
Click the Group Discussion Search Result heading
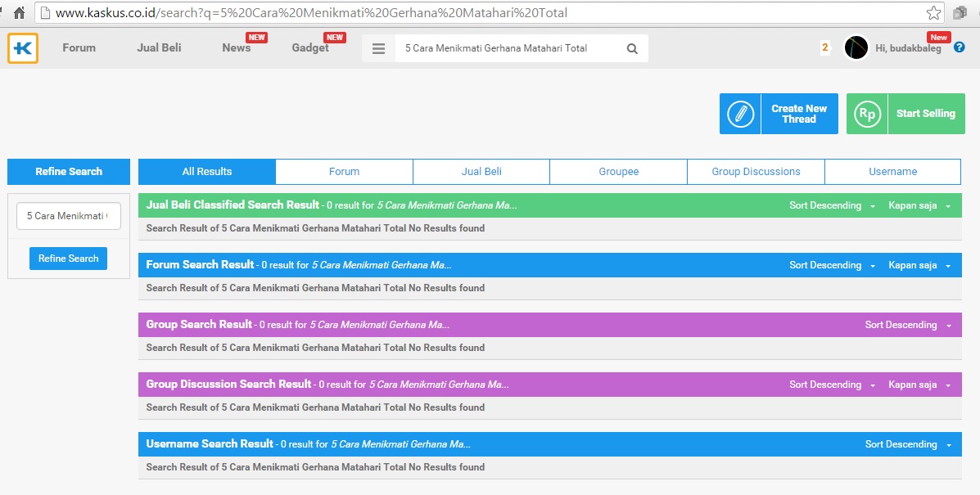pos(228,385)
